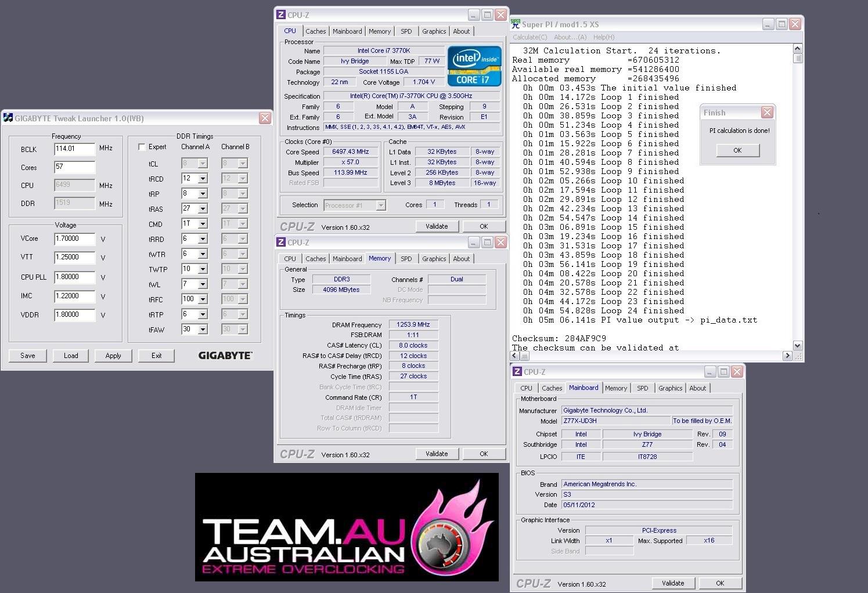Click the BCLK frequency input field

(74, 149)
